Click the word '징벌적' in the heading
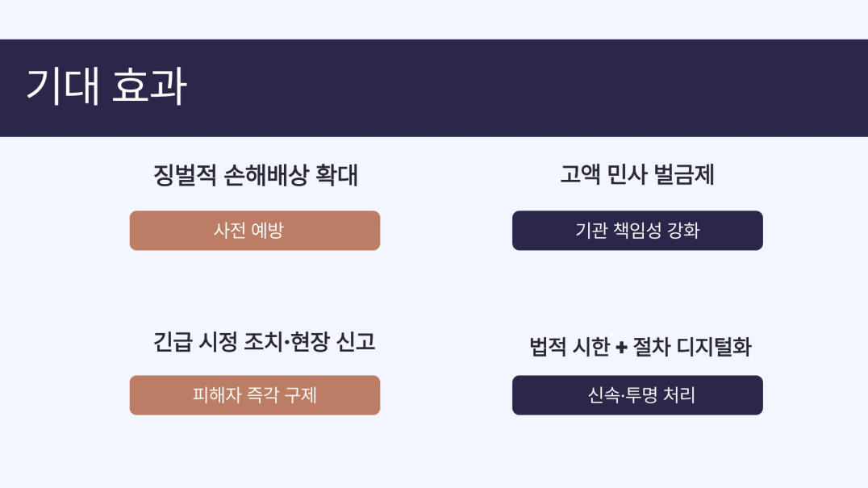The width and height of the screenshot is (868, 488). click(182, 175)
